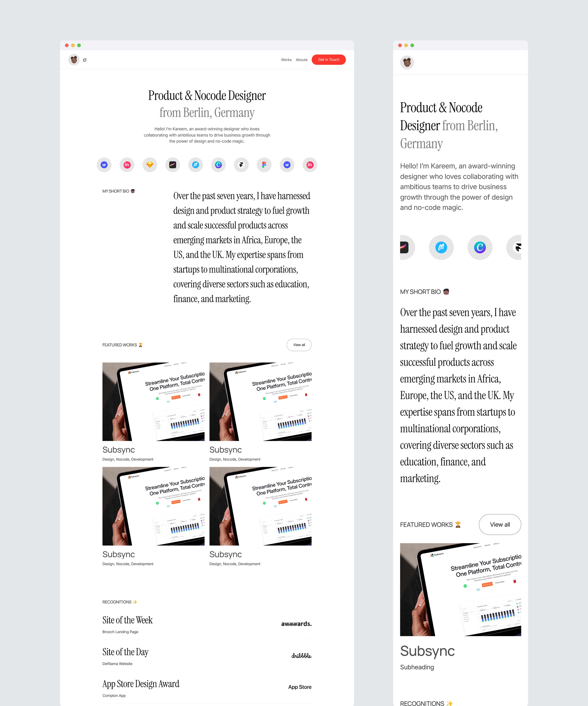588x706 pixels.
Task: Click the View all featured works button
Action: pyautogui.click(x=298, y=345)
